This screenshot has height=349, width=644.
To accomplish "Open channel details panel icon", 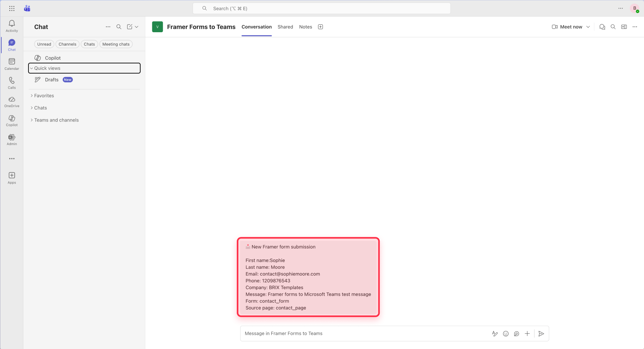I will (624, 27).
